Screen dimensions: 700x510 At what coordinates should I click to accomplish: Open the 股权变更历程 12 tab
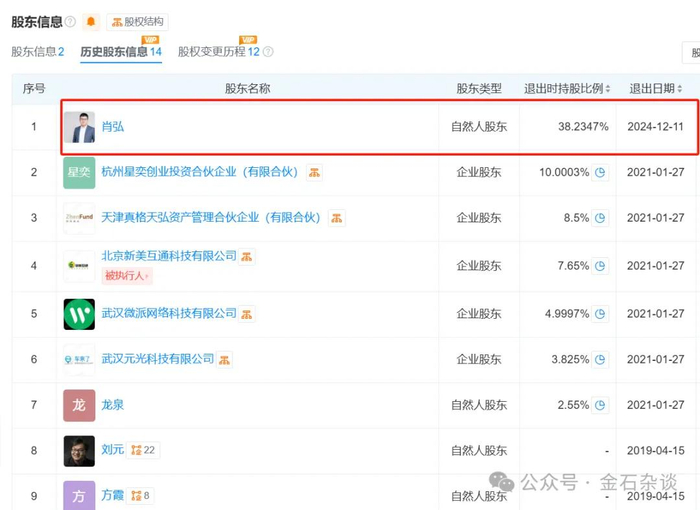pyautogui.click(x=218, y=52)
